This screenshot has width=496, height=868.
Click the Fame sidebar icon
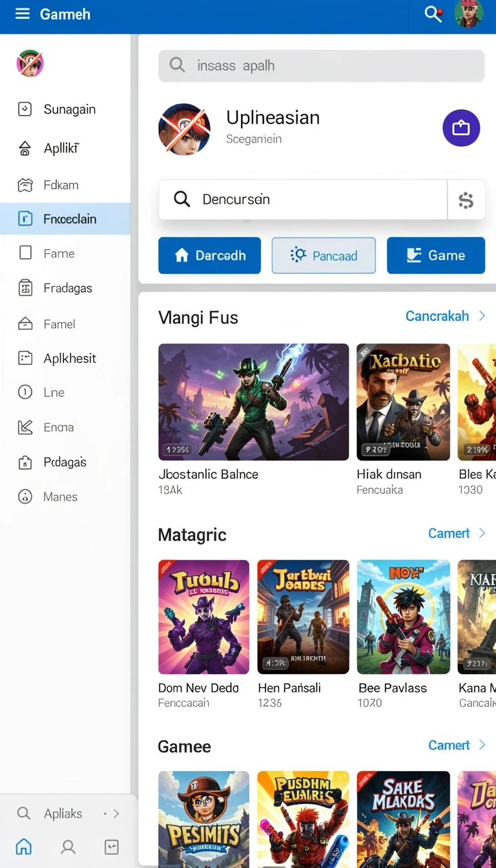tap(25, 253)
